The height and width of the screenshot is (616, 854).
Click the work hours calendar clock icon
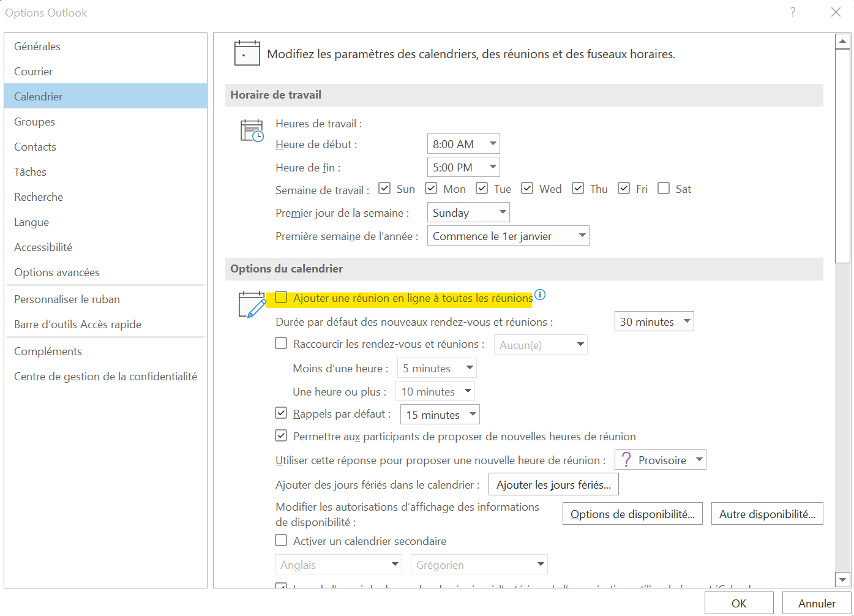click(x=252, y=130)
